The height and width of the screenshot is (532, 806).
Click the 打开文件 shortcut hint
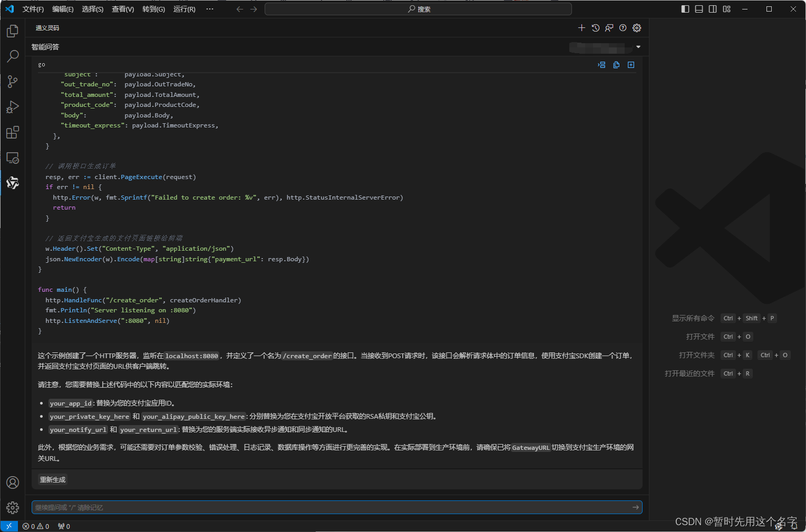700,337
